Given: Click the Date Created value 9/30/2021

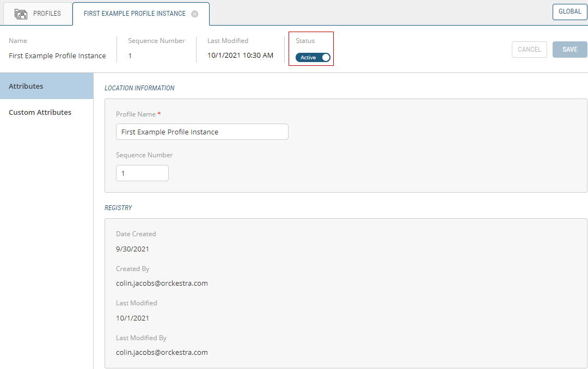Looking at the screenshot, I should pos(132,249).
